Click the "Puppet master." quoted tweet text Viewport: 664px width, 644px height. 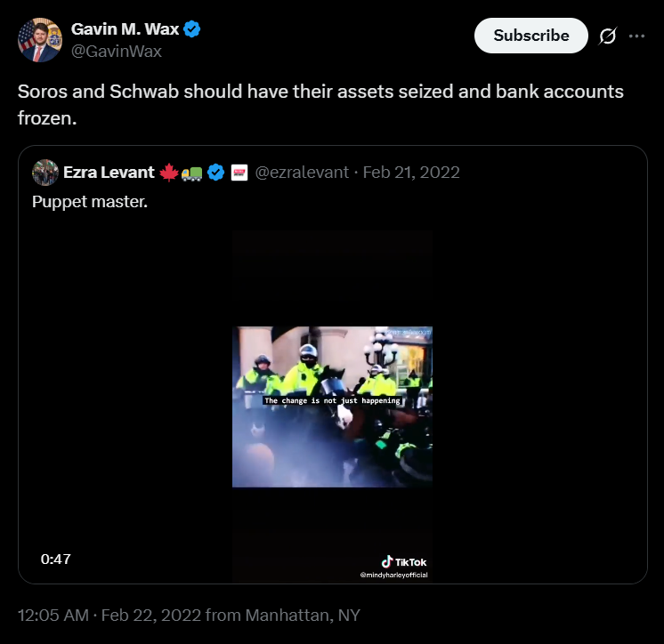click(x=90, y=202)
